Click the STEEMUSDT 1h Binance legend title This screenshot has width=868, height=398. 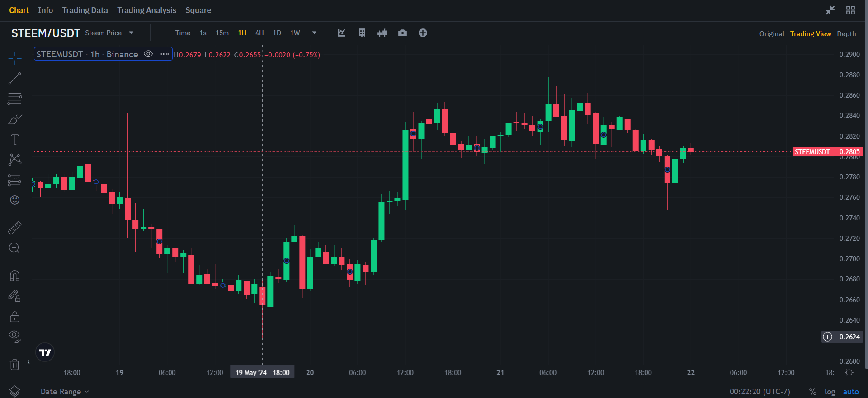pos(87,54)
